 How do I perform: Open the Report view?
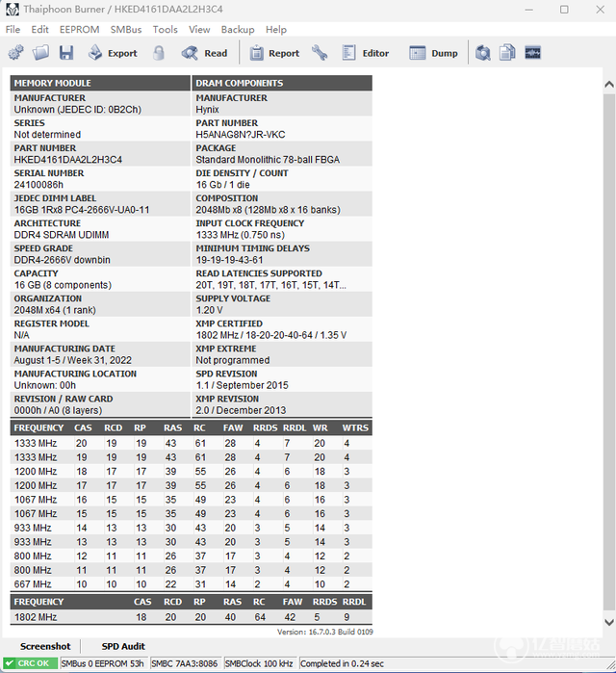click(274, 53)
